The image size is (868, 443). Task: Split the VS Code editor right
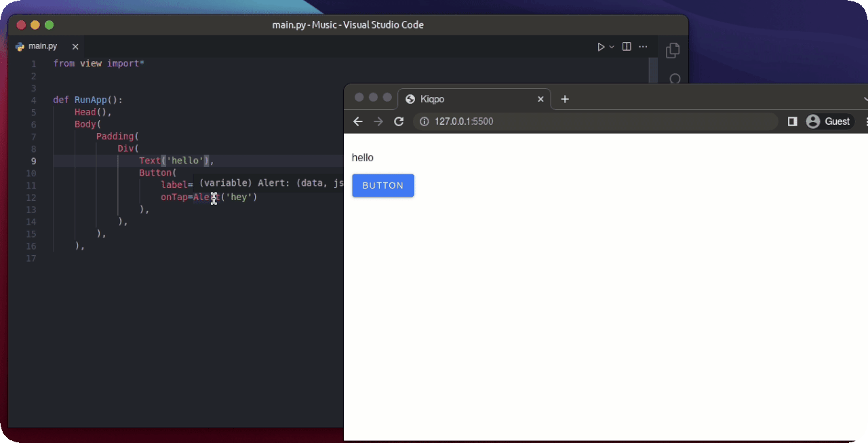(627, 47)
